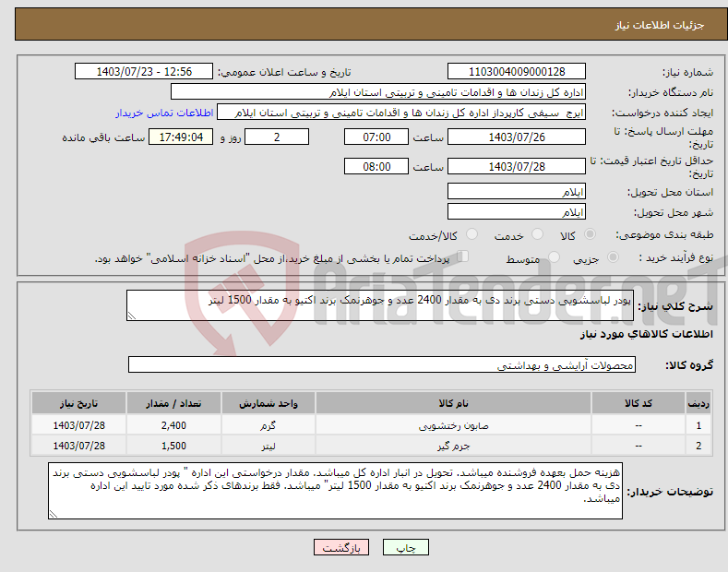Viewport: 728px width, 572px height.
Task: Click the بازگشت (back) button
Action: click(341, 547)
